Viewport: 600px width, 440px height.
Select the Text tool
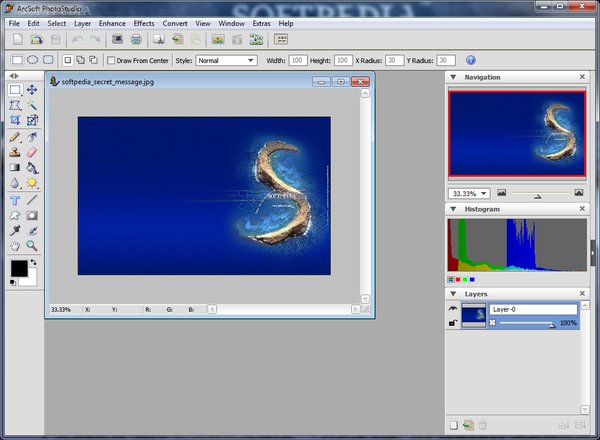point(15,200)
